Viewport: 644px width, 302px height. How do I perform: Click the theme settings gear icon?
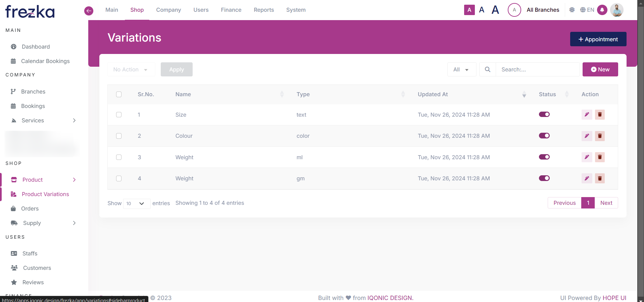(x=572, y=10)
